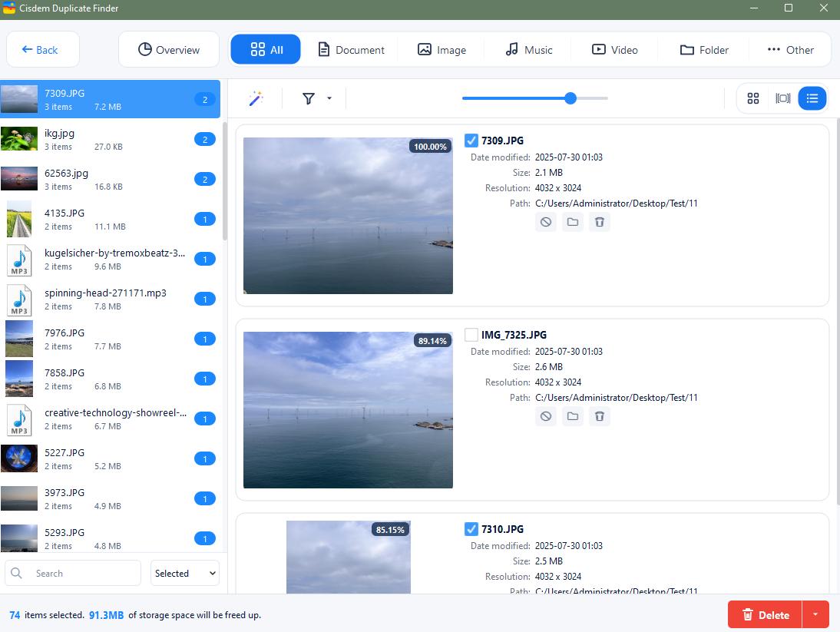Click the magic wand auto-select icon
Viewport: 840px width, 632px height.
pos(256,98)
